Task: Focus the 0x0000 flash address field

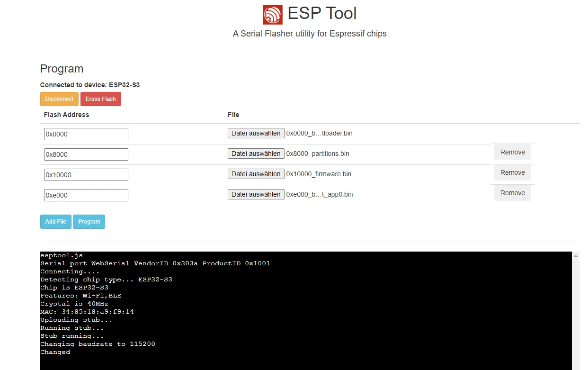Action: pos(86,134)
